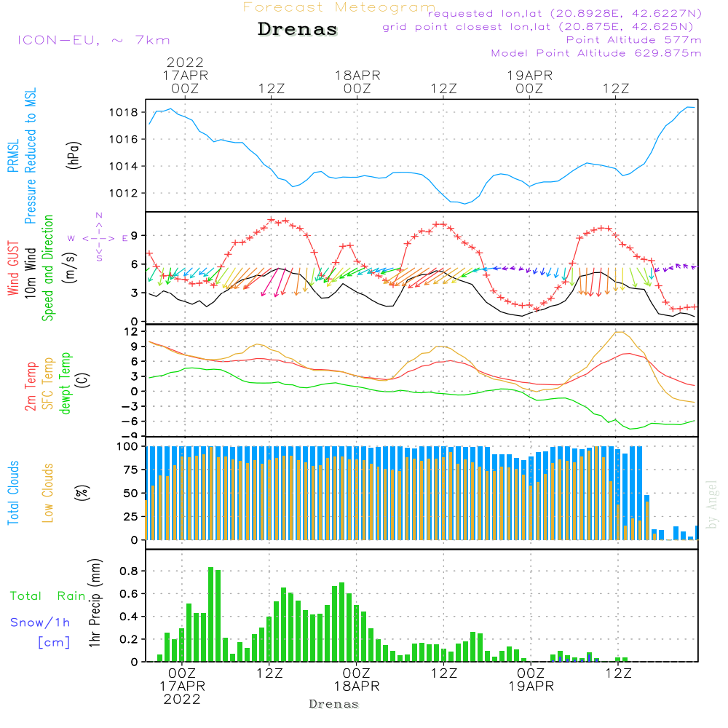Click the '18APR' date label at the top
This screenshot has height=728, width=728.
(x=357, y=75)
